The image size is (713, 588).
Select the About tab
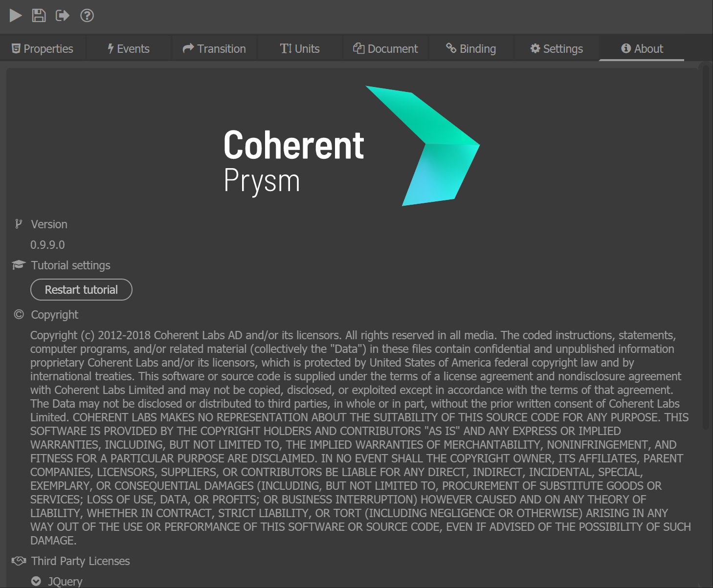tap(642, 49)
